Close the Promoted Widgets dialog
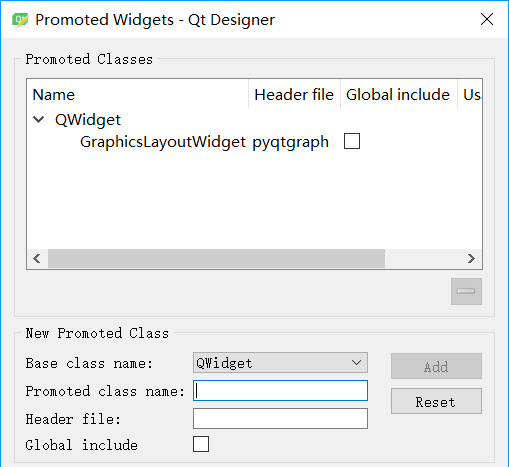509x467 pixels. pos(487,19)
